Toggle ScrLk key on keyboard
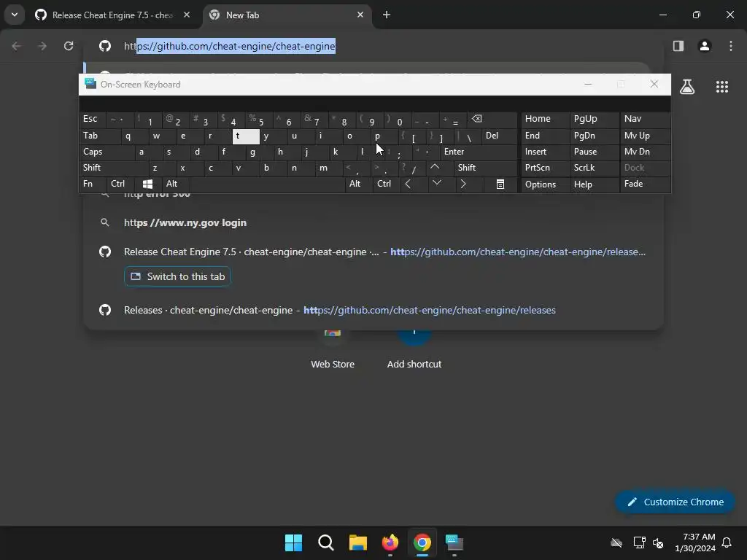Viewport: 747px width, 560px height. tap(594, 168)
